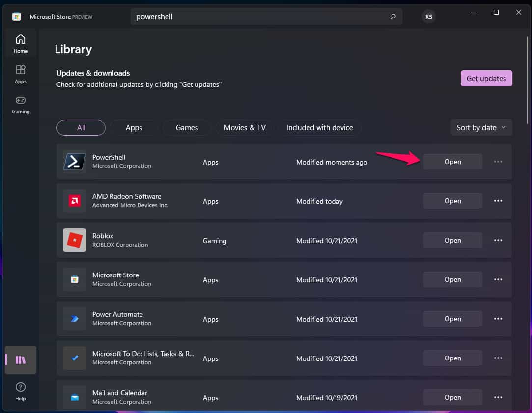Open more options for AMD Radeon Software
The image size is (532, 413).
tap(498, 201)
